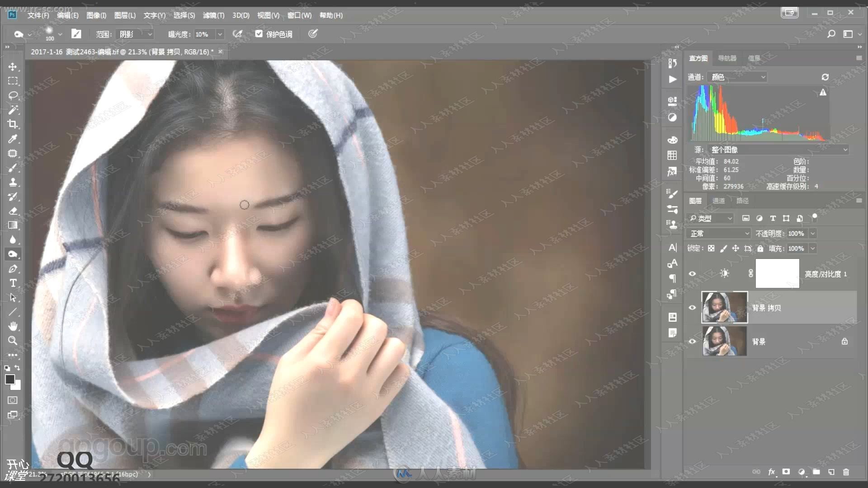Hide the 背景 layer

692,342
